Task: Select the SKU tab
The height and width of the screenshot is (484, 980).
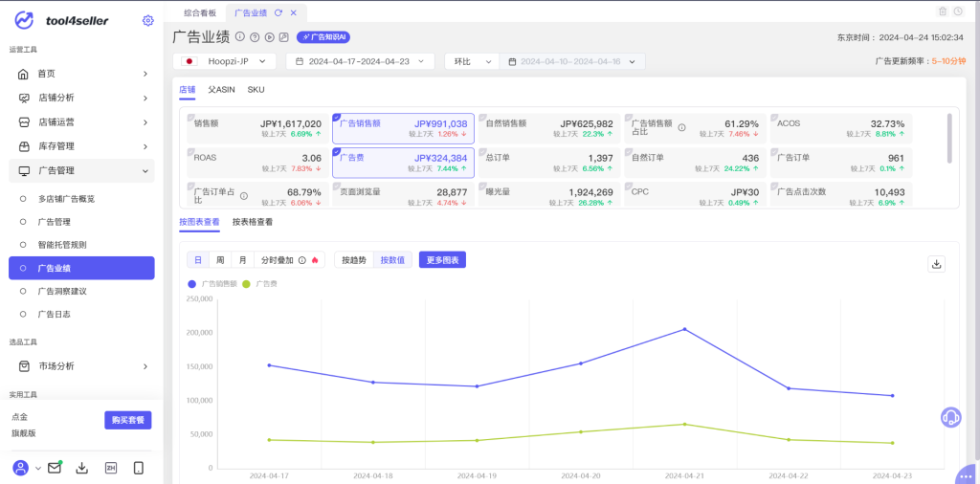Action: (x=256, y=89)
